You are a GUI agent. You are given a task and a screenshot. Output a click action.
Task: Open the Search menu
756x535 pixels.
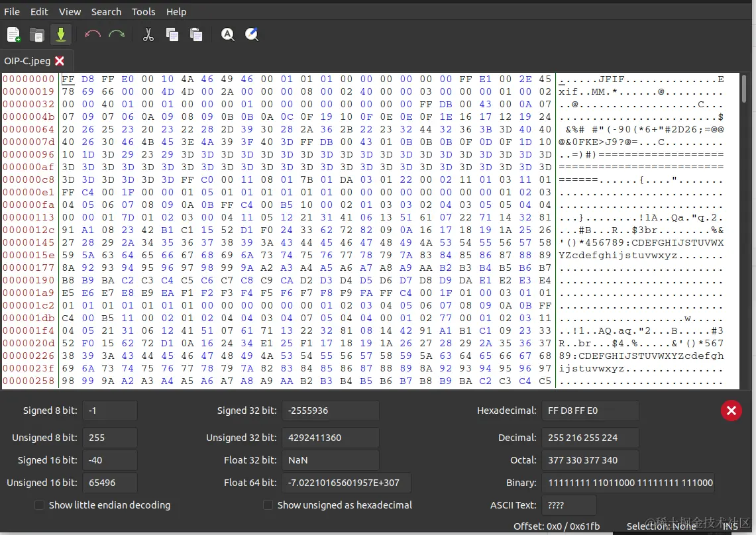107,11
